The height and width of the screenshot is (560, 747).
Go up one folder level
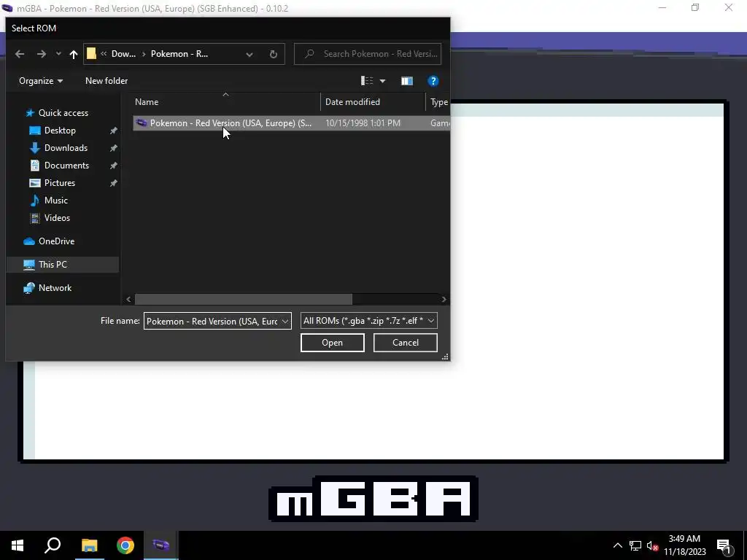point(74,54)
